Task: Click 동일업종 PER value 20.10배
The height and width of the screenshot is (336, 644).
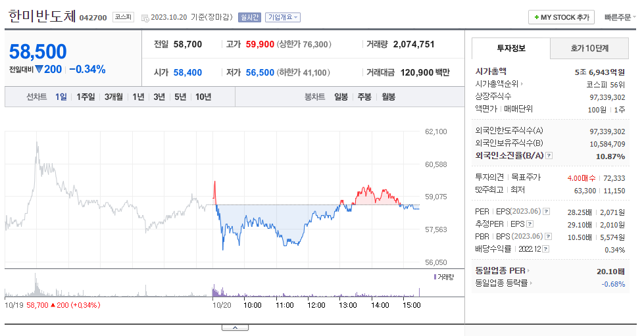Action: [x=610, y=272]
